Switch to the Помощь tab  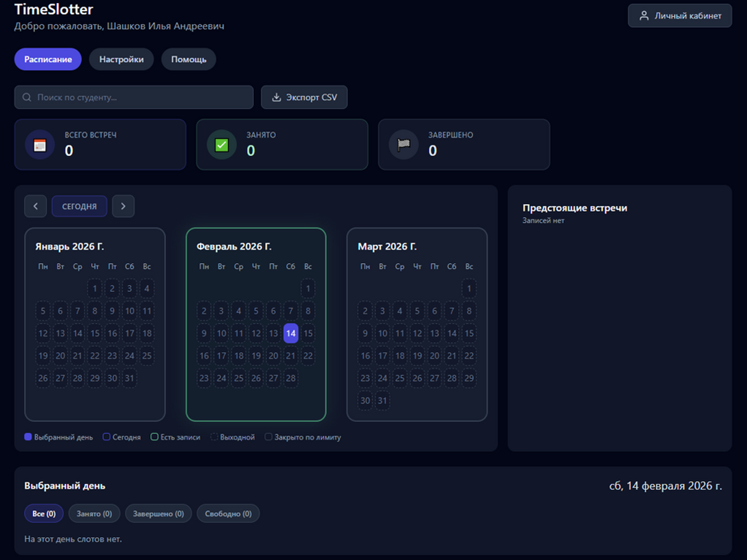click(189, 60)
